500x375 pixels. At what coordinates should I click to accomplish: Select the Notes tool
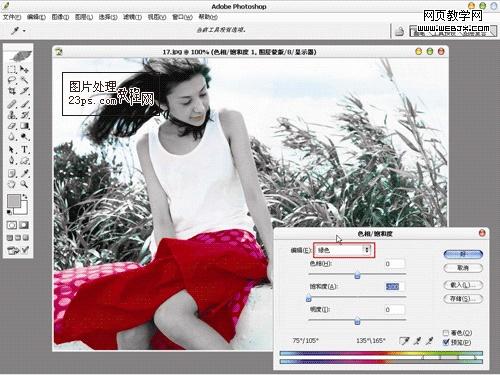(x=12, y=173)
